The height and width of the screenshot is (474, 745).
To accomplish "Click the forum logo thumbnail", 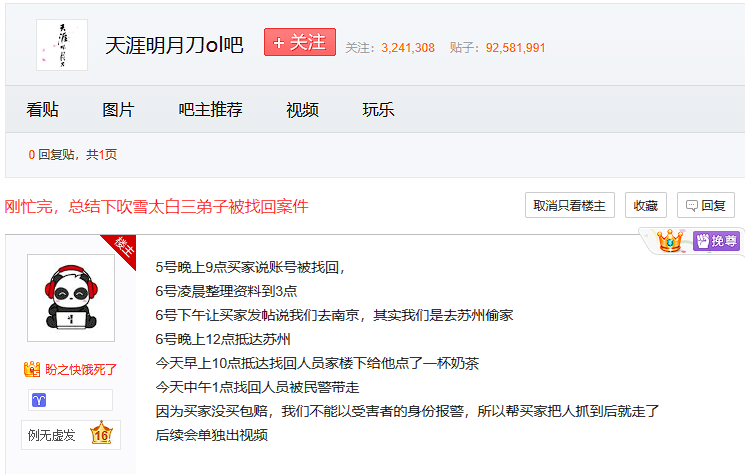I will tap(61, 45).
